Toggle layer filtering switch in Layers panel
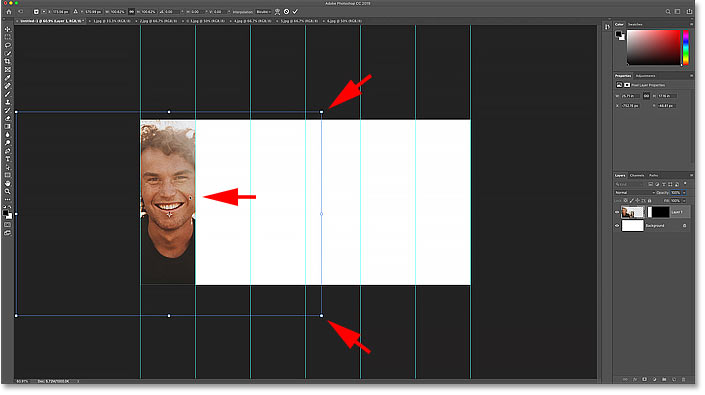Screen dimensions: 705x395 tap(685, 184)
